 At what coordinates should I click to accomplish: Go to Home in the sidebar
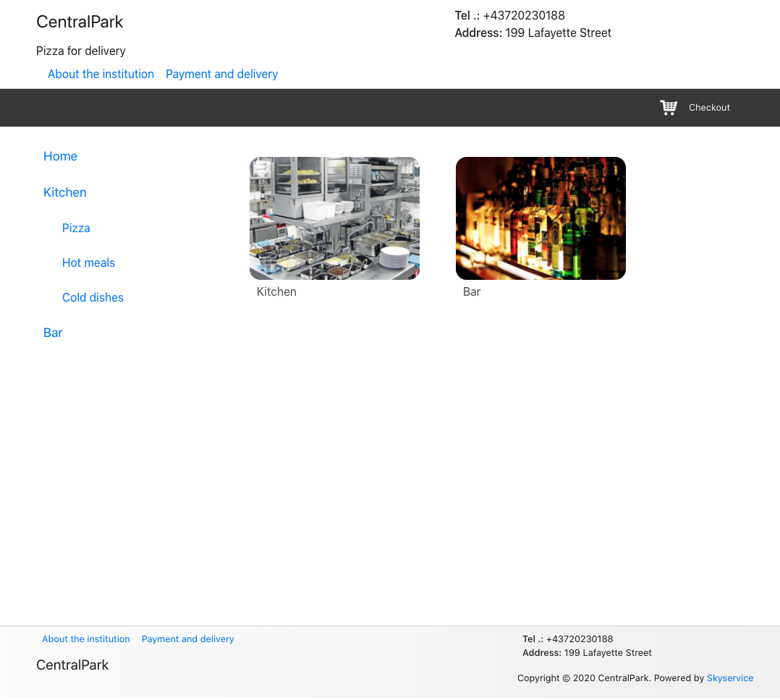click(x=60, y=156)
